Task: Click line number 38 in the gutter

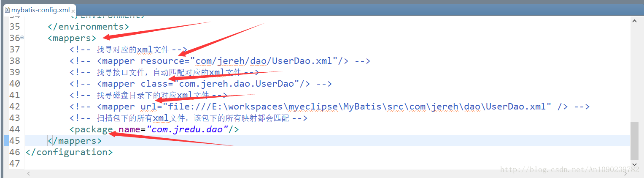Action: click(14, 61)
